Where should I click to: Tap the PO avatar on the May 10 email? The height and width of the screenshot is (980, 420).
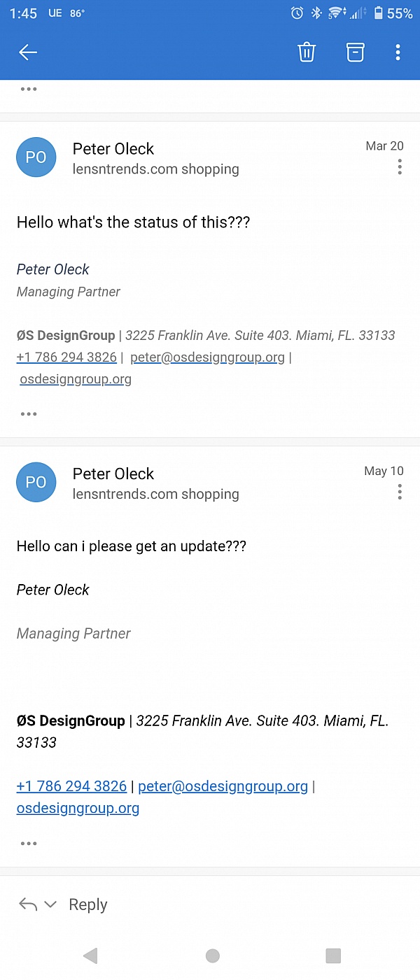point(36,483)
